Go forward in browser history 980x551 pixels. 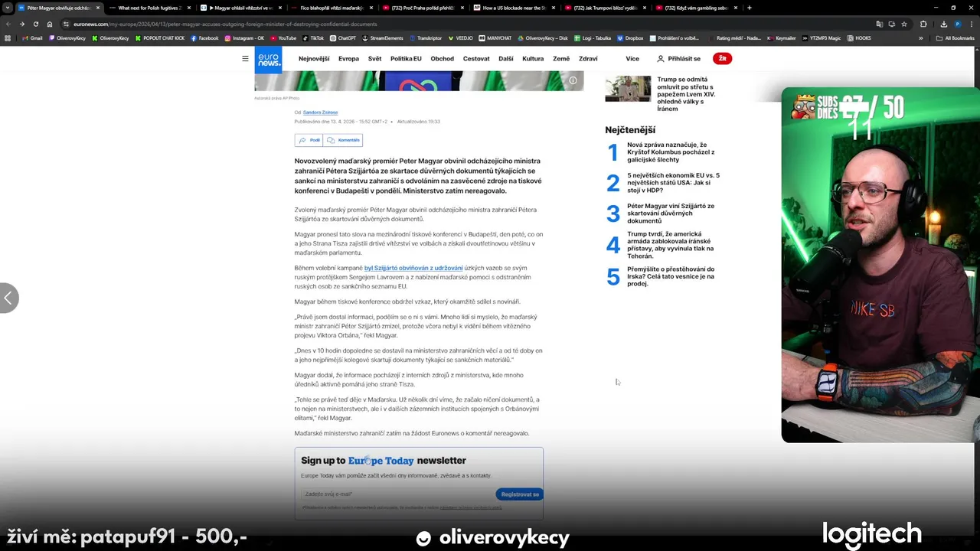pyautogui.click(x=22, y=24)
